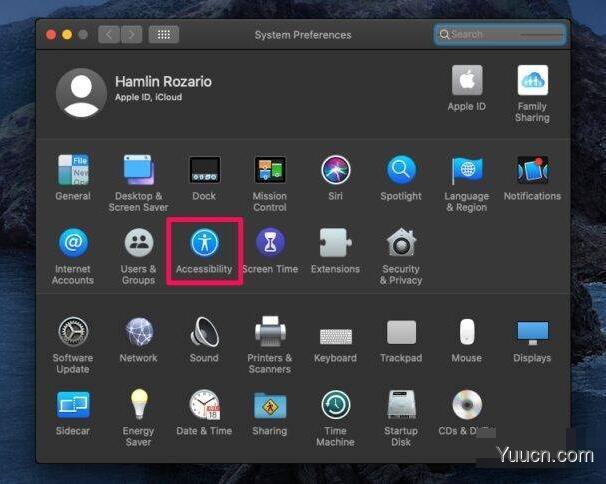Viewport: 606px width, 484px height.
Task: Open Spotlight settings
Action: tap(401, 171)
